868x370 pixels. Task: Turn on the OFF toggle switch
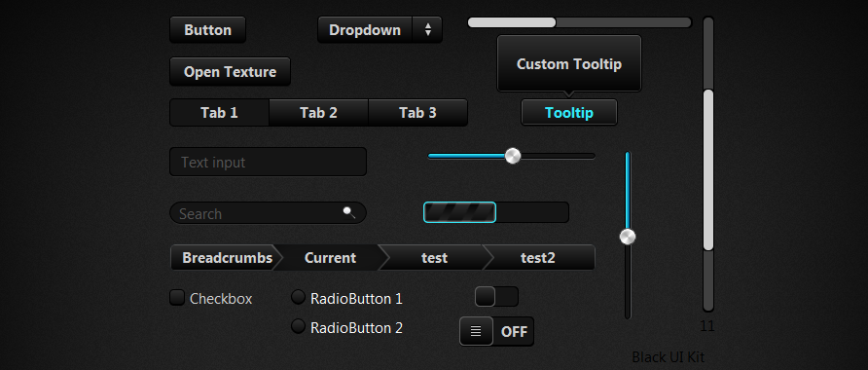coord(496,331)
